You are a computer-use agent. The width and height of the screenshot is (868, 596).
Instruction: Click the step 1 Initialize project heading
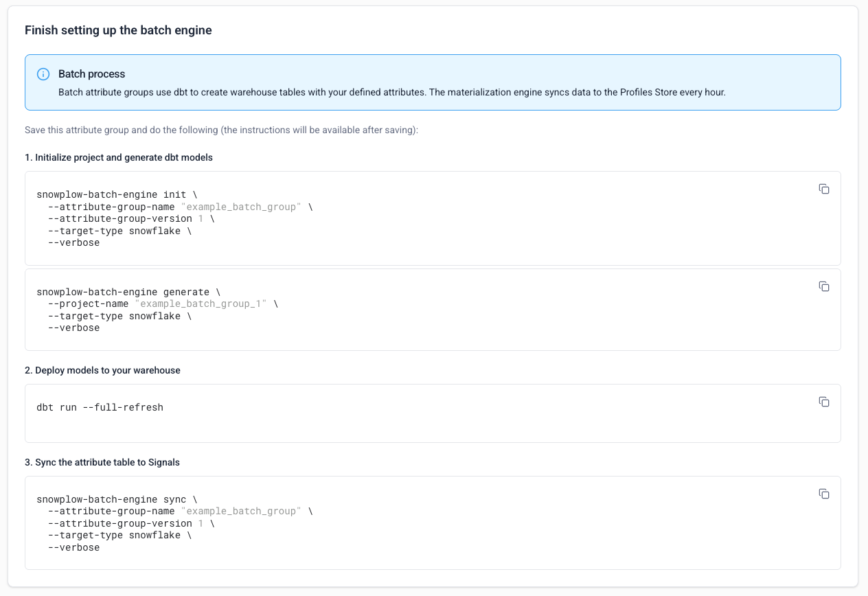119,157
